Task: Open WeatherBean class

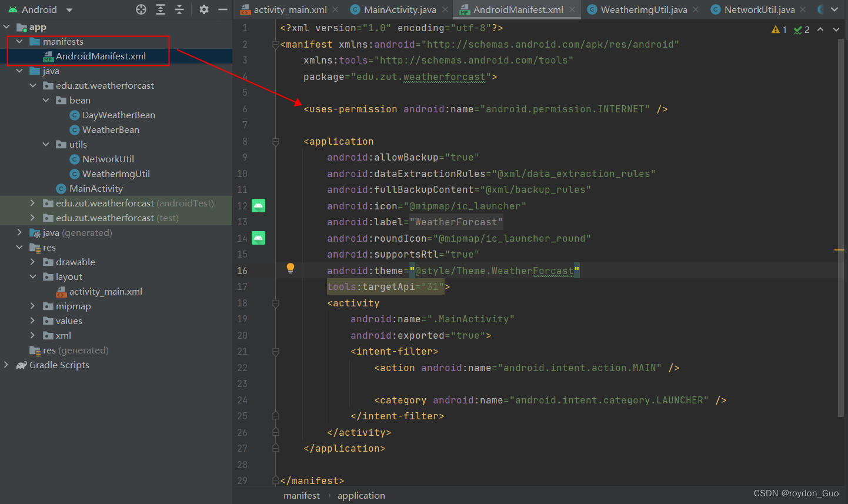Action: pos(105,130)
